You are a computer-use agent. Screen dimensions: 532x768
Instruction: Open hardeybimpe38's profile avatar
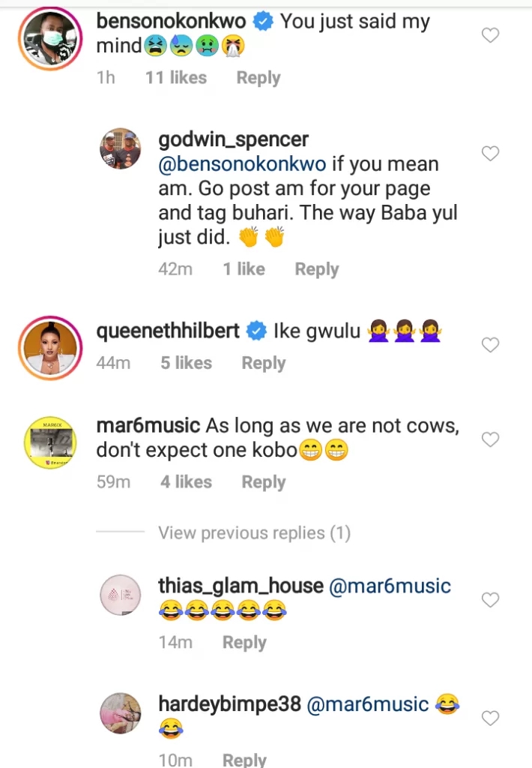(x=121, y=713)
